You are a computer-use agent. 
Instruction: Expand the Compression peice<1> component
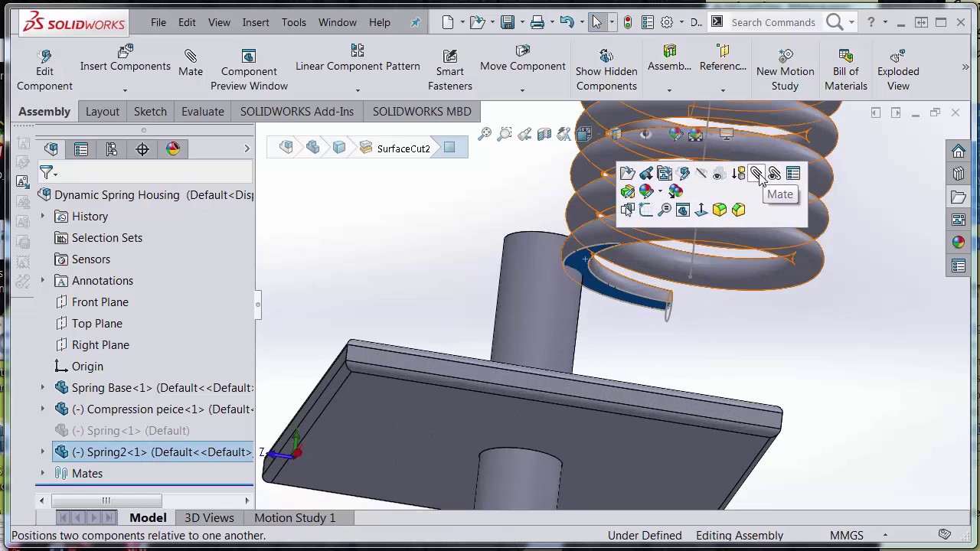(43, 409)
